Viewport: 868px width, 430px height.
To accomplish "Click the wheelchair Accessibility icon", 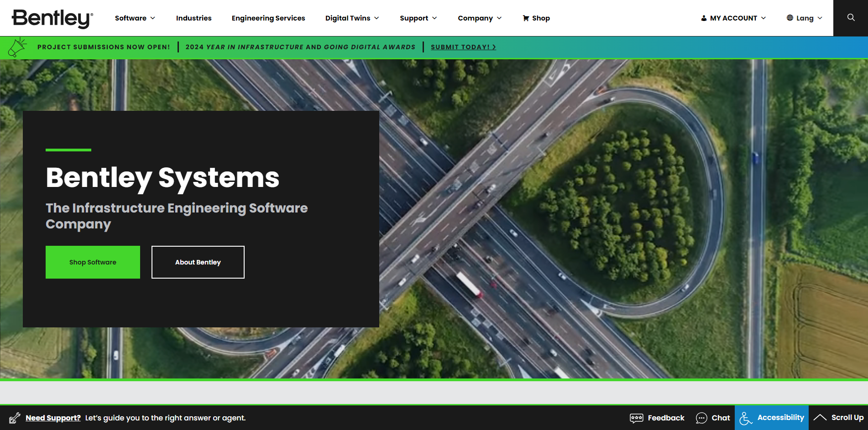I will pyautogui.click(x=746, y=418).
